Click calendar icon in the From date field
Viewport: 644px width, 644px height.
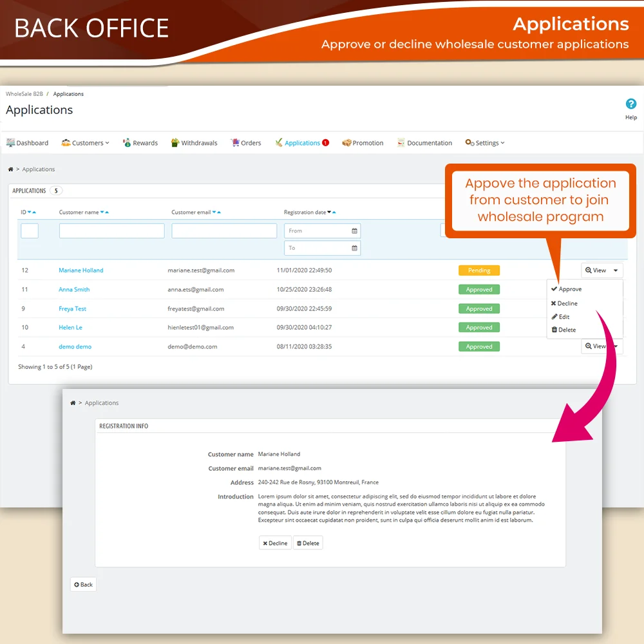(354, 231)
